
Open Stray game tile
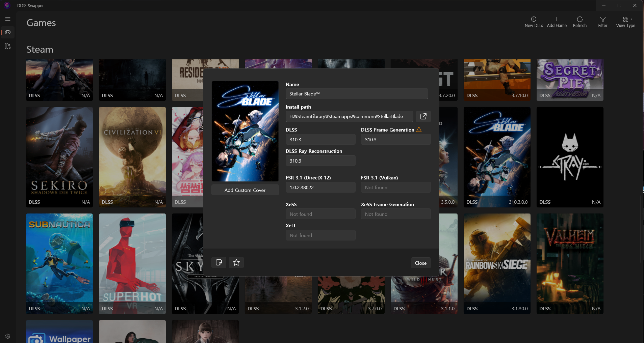tap(570, 157)
